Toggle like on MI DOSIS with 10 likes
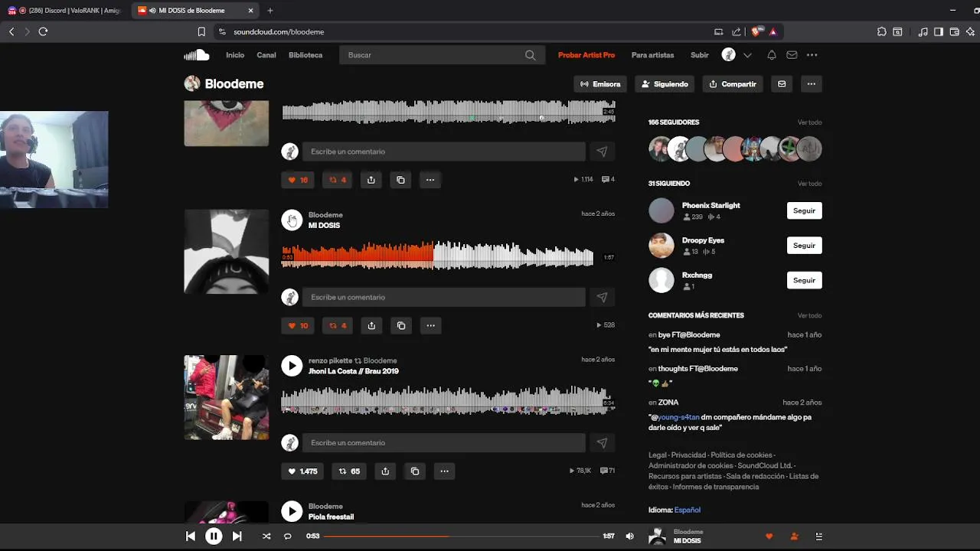 (298, 325)
